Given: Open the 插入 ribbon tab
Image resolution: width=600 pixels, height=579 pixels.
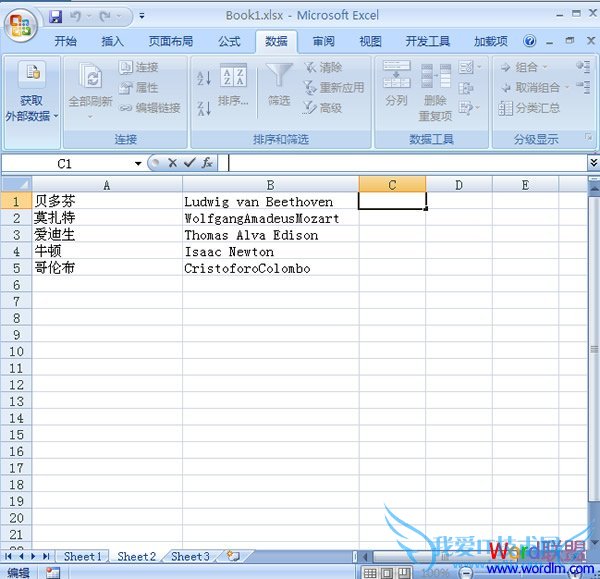Looking at the screenshot, I should pos(112,41).
